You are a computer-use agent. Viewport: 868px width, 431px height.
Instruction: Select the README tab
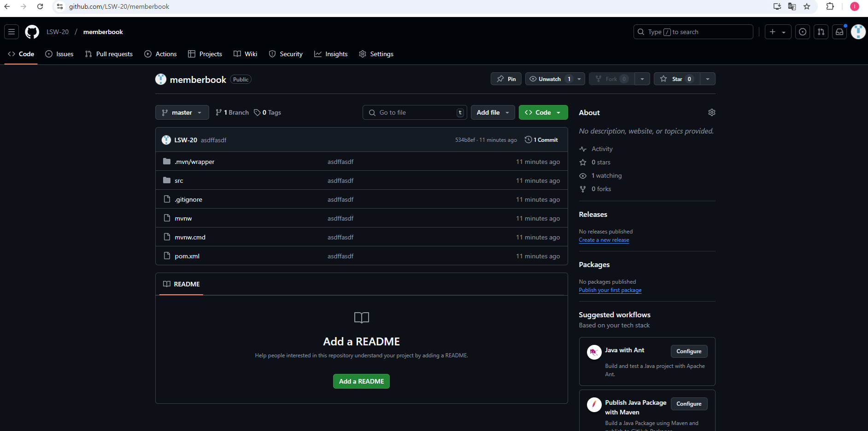pos(182,284)
